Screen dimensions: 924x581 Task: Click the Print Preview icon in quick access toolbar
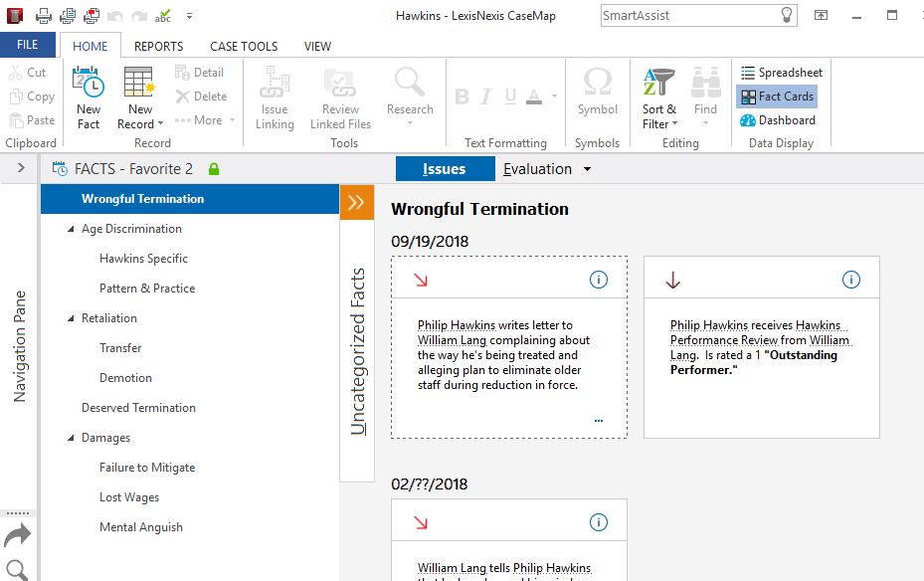click(x=68, y=16)
